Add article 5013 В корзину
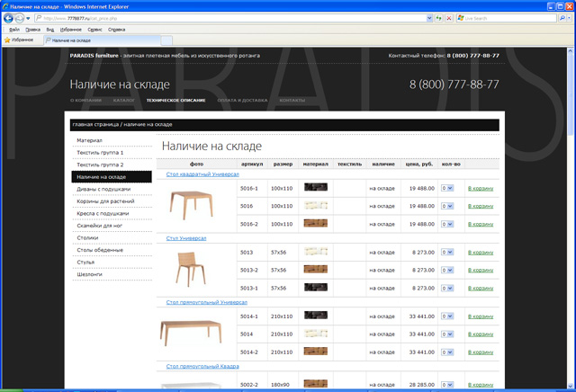This screenshot has height=392, width=576. point(481,253)
